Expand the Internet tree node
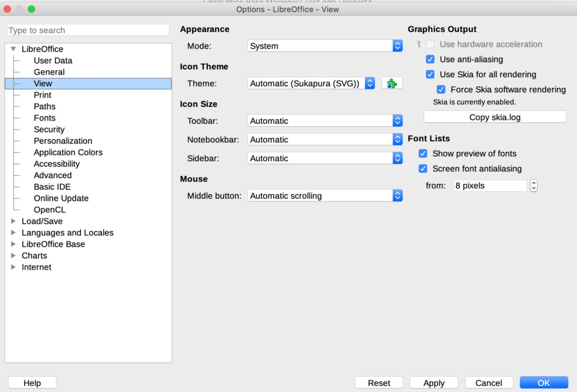This screenshot has width=577, height=392. 14,267
